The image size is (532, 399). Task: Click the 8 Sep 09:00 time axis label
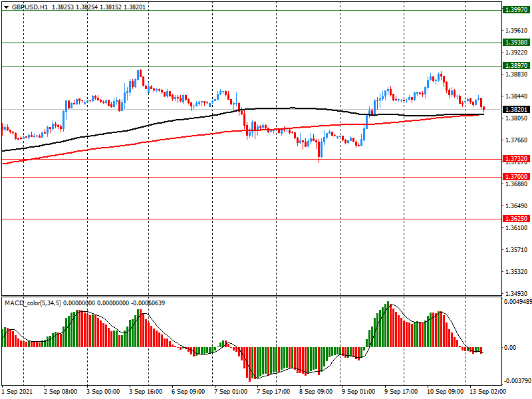click(x=316, y=392)
